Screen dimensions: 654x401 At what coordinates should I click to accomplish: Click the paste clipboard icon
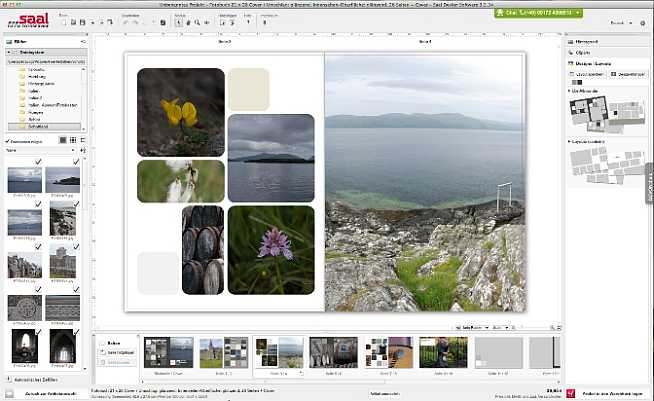click(163, 23)
